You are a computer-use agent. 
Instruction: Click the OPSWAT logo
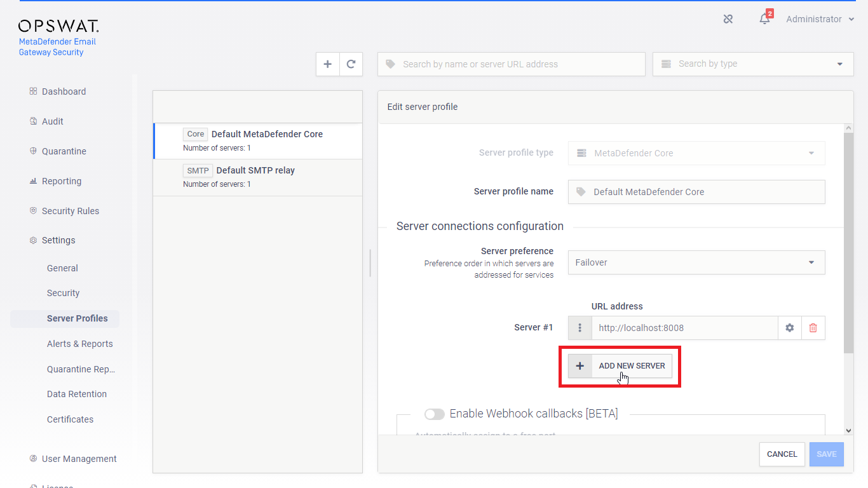coord(58,26)
